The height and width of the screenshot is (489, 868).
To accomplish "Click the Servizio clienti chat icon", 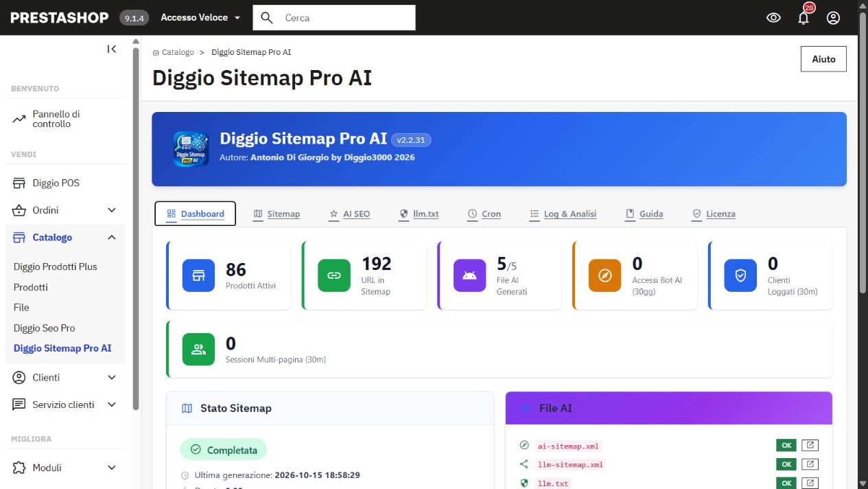I will 19,405.
